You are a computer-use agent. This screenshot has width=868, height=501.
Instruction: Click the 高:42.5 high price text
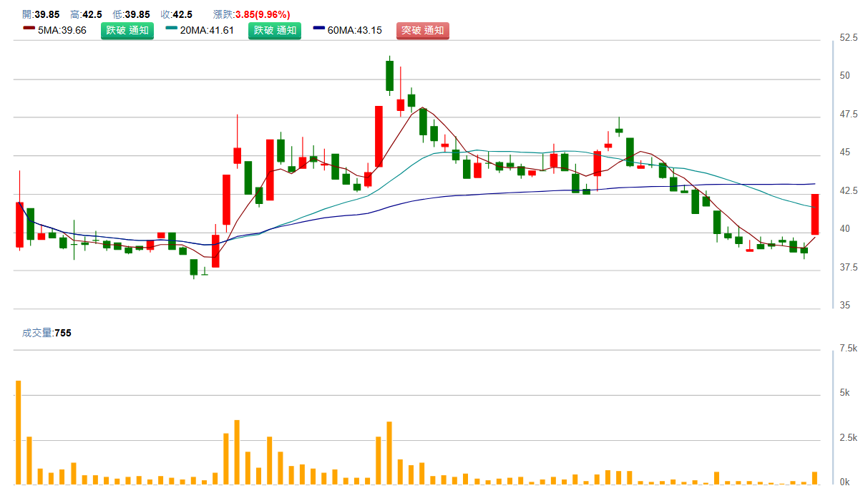(86, 14)
